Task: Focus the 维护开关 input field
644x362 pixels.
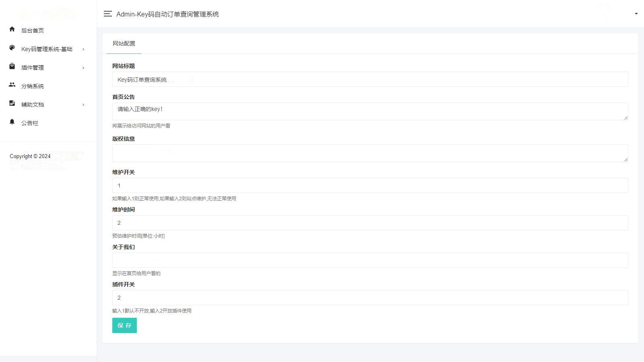Action: 369,185
